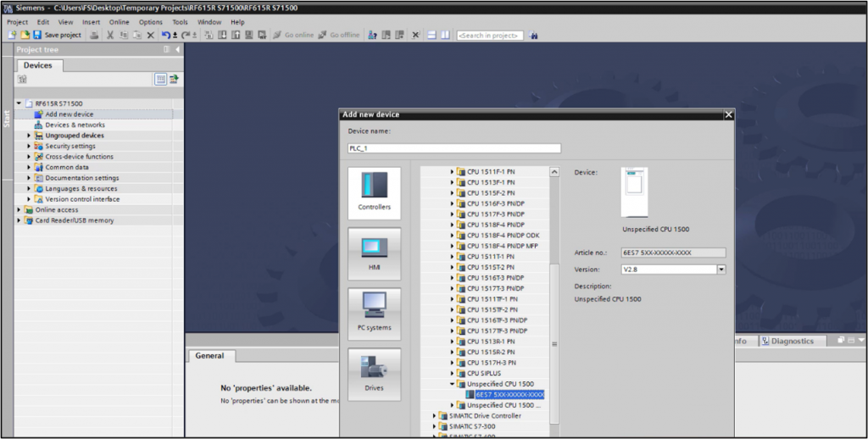
Task: Expand the CPU 1518F-4 PN/DP ODK folder
Action: coord(453,236)
